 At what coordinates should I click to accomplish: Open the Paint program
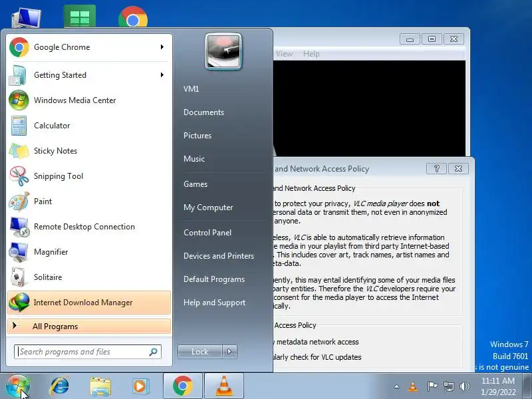click(88, 201)
